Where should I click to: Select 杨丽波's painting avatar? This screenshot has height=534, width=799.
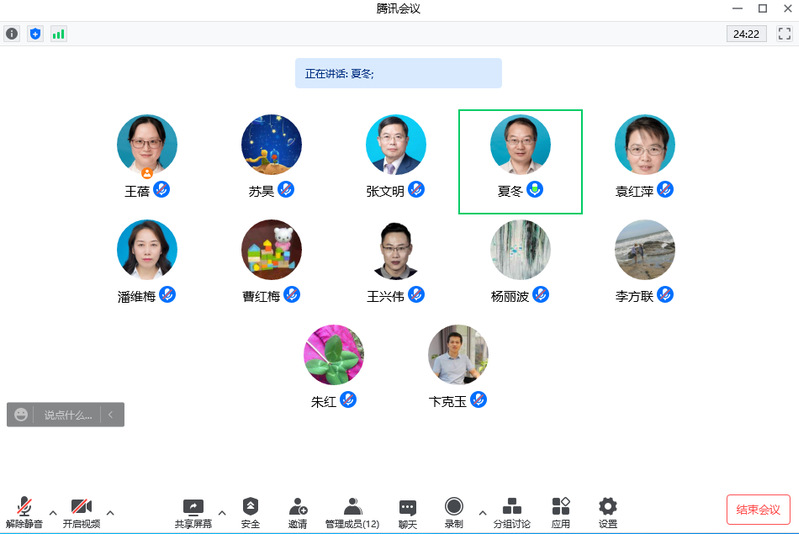pyautogui.click(x=520, y=250)
